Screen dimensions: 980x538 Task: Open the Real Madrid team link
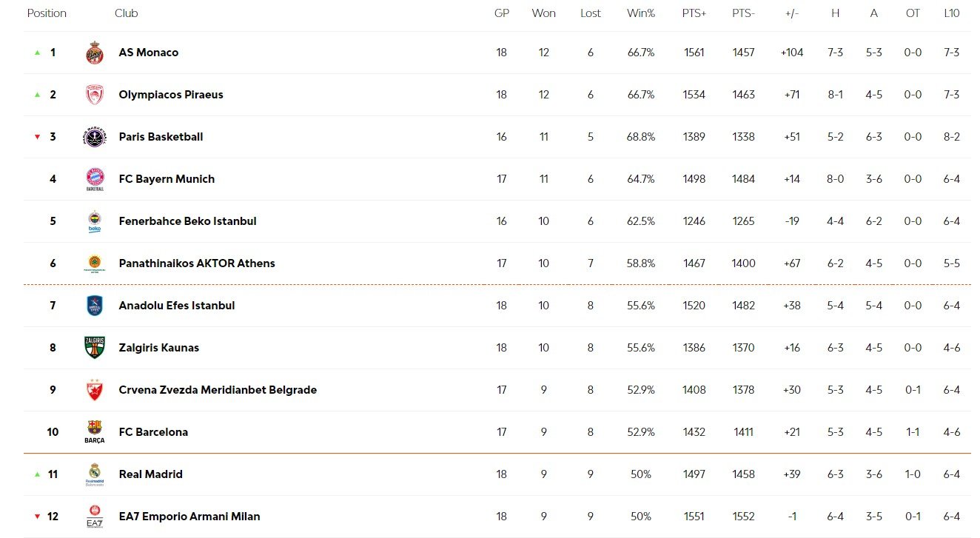click(x=150, y=474)
